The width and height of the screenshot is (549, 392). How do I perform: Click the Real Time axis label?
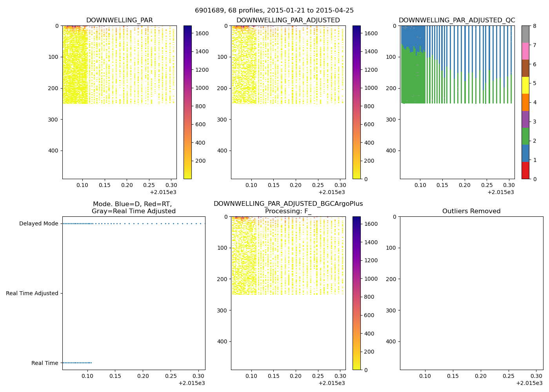tap(45, 363)
